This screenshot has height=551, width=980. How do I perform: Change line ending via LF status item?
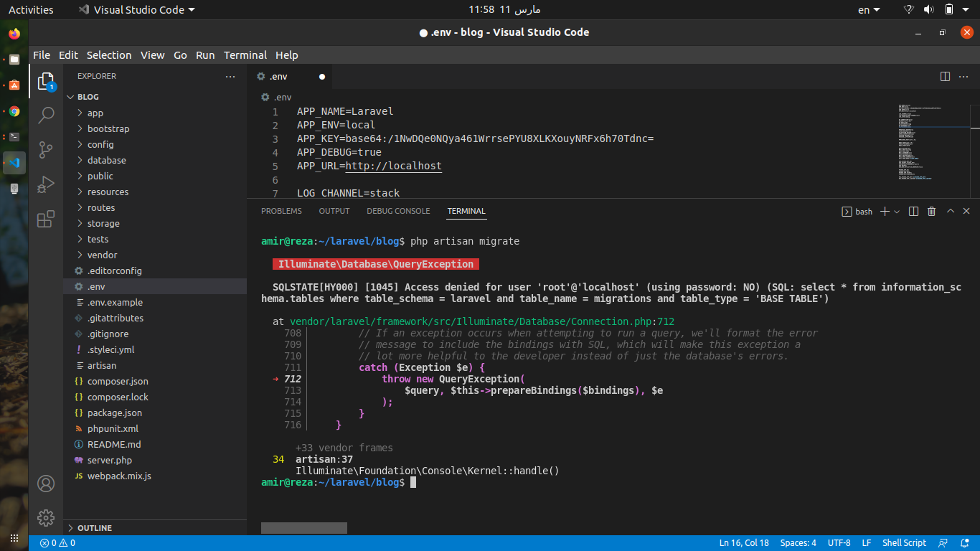(x=867, y=543)
